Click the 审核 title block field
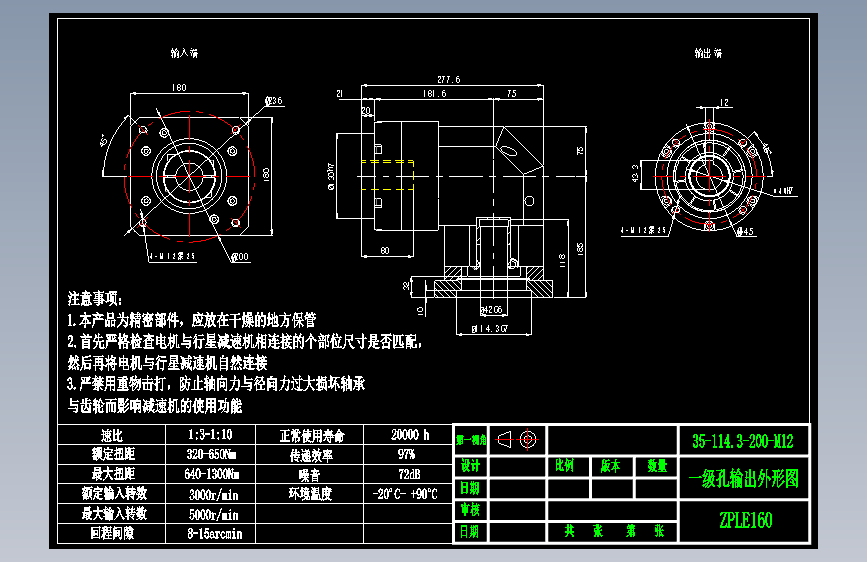Image resolution: width=867 pixels, height=562 pixels. (x=470, y=509)
